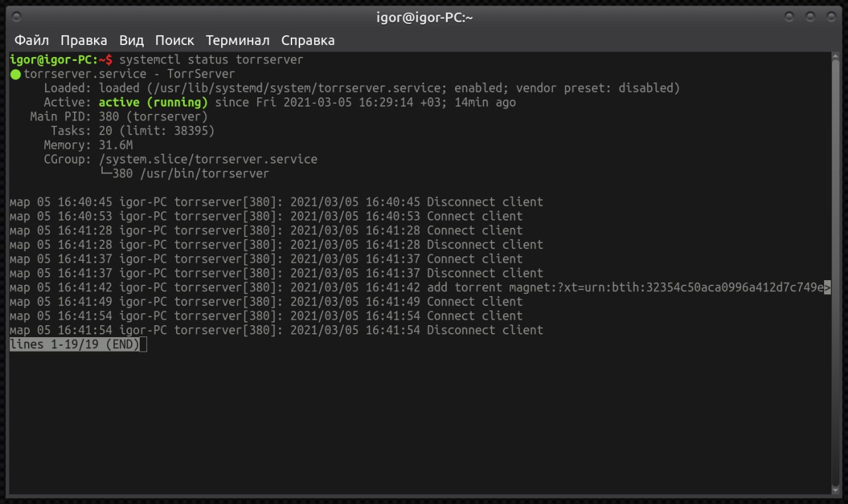Open the Правка menu

83,40
